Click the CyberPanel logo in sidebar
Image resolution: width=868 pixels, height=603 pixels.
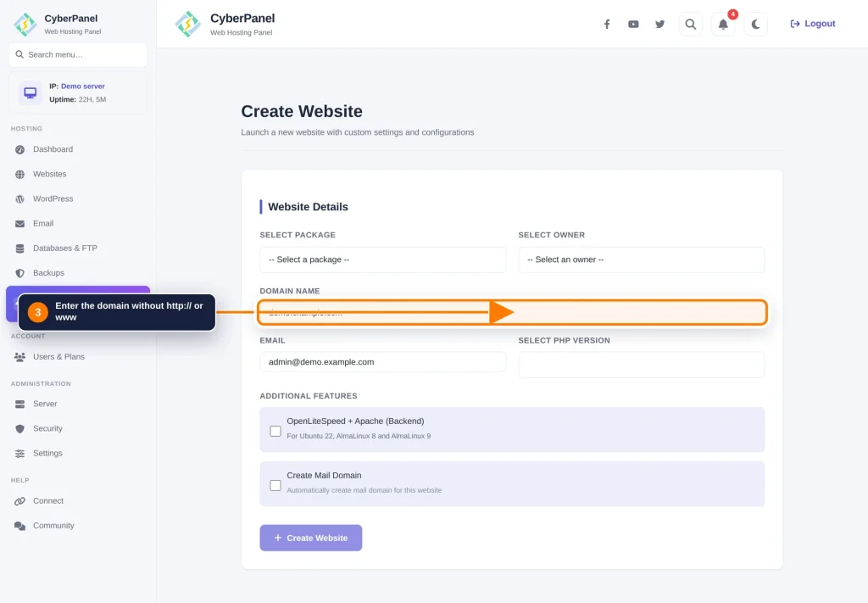click(25, 24)
